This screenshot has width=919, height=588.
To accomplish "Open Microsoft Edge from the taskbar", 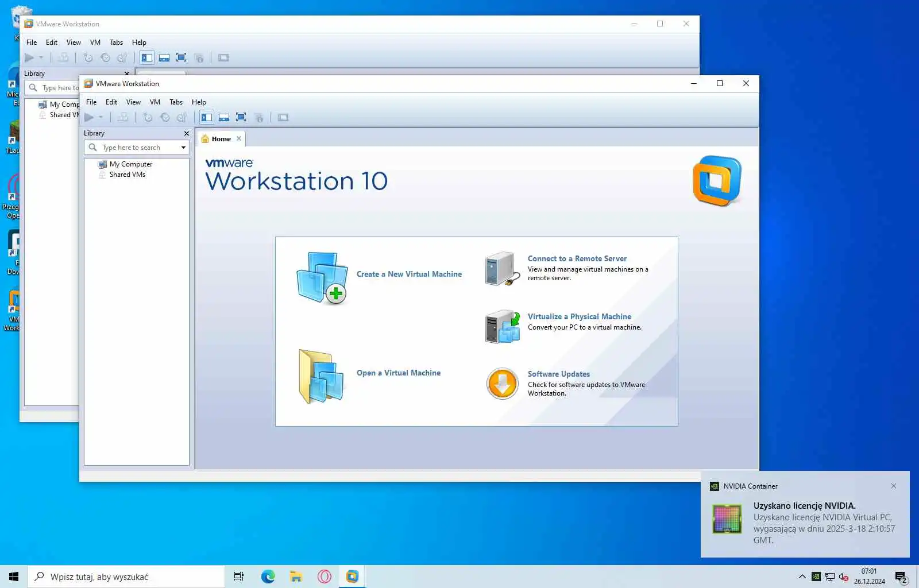I will click(268, 577).
